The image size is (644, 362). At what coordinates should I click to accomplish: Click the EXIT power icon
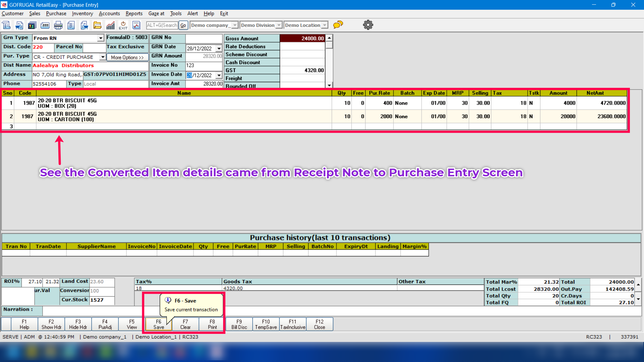(123, 25)
